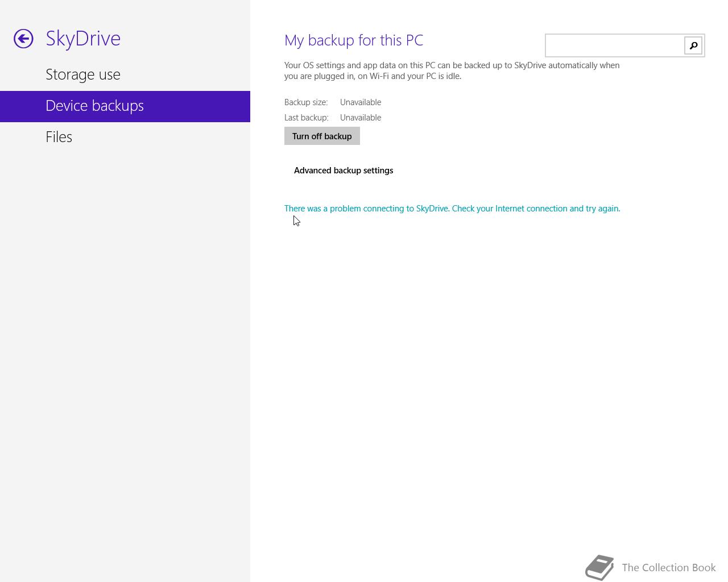
Task: Go back using the circled arrow
Action: click(x=23, y=39)
